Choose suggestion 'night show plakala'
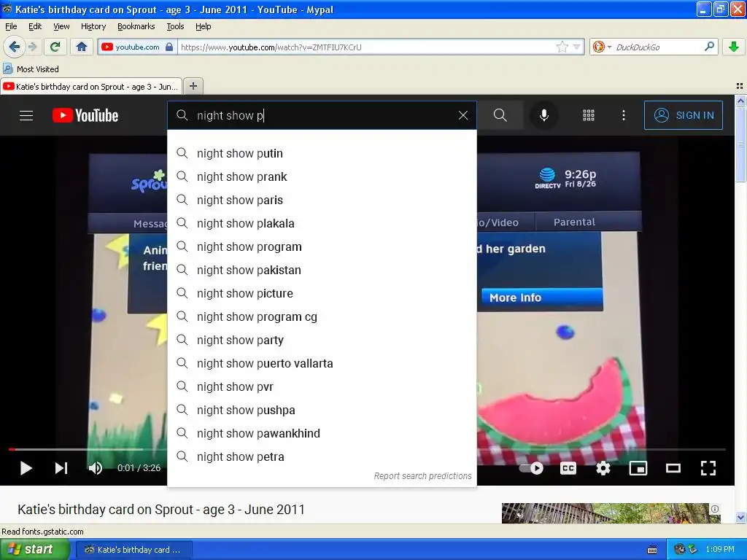747x560 pixels. pos(322,223)
